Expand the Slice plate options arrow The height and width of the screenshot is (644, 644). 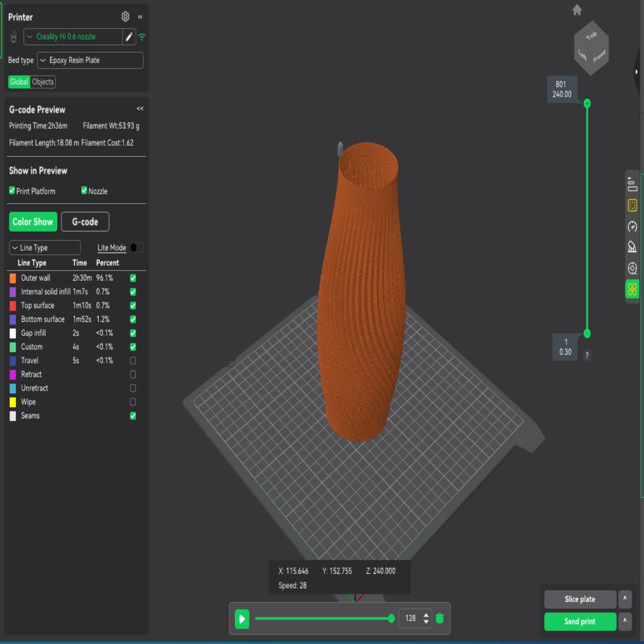(x=625, y=599)
